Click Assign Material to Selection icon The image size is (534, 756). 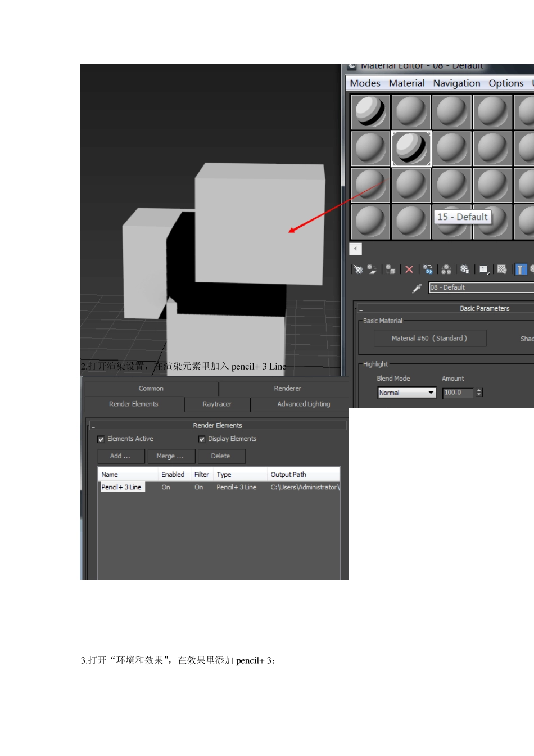391,269
